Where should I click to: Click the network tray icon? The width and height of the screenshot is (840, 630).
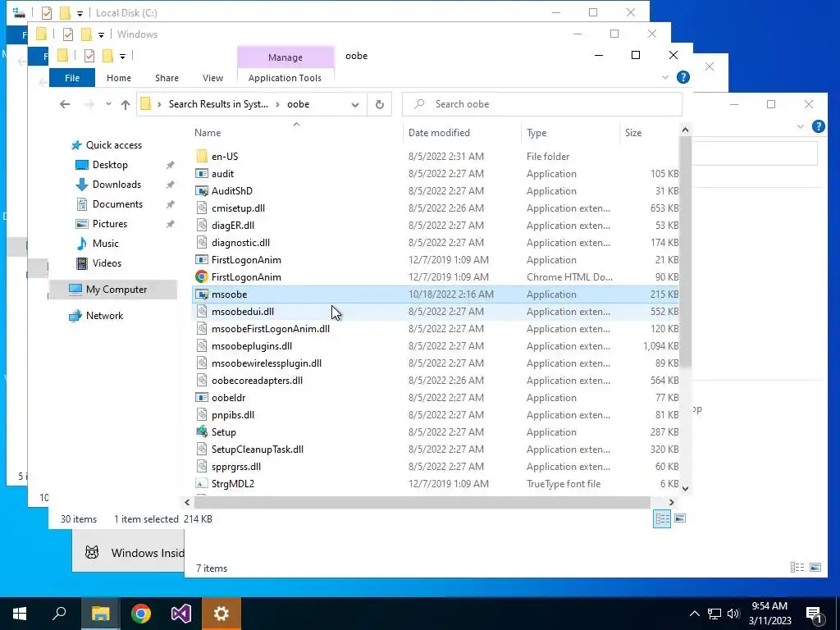click(714, 614)
